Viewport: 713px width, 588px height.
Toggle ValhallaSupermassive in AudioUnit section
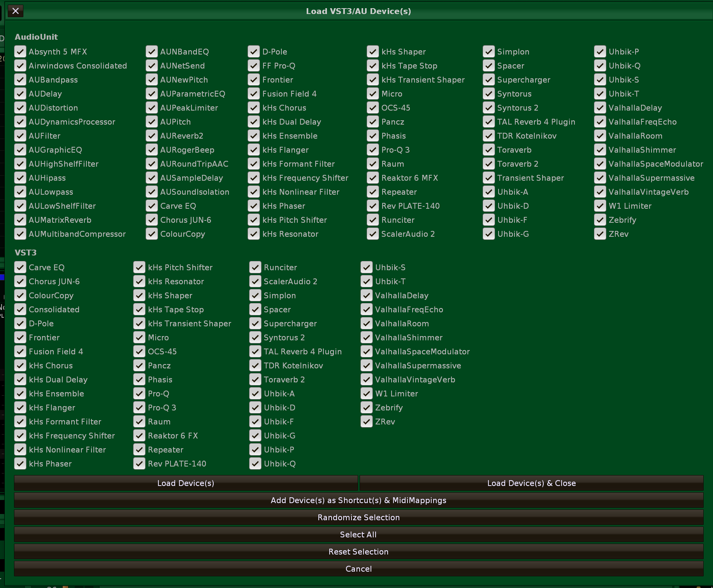[x=600, y=178]
